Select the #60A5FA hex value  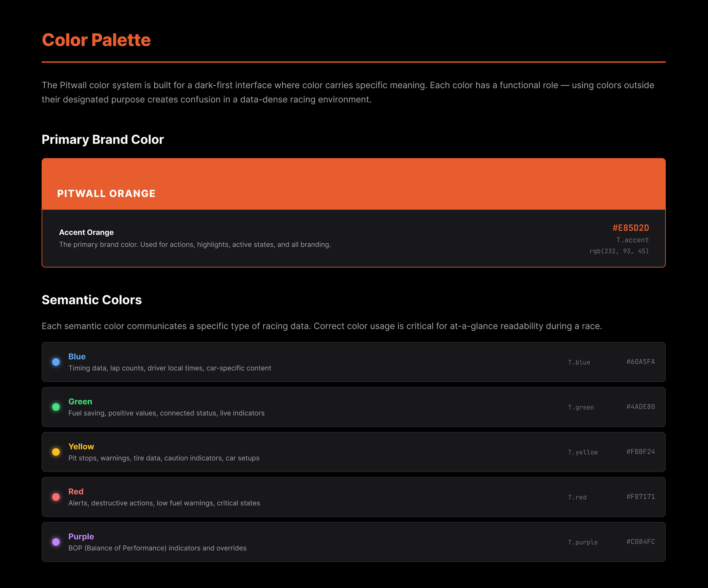[641, 362]
